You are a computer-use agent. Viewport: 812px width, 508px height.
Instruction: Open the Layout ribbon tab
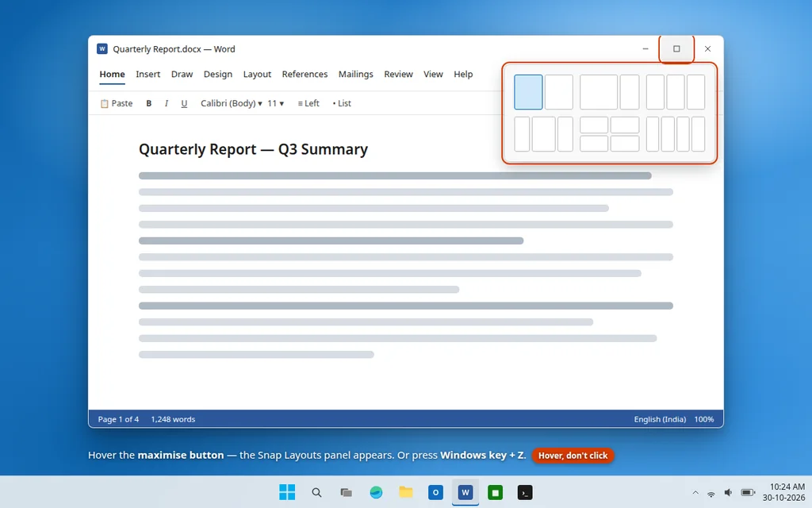coord(257,74)
